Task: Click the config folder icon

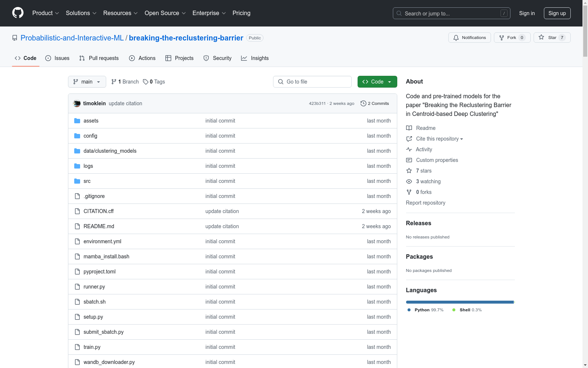Action: tap(77, 136)
